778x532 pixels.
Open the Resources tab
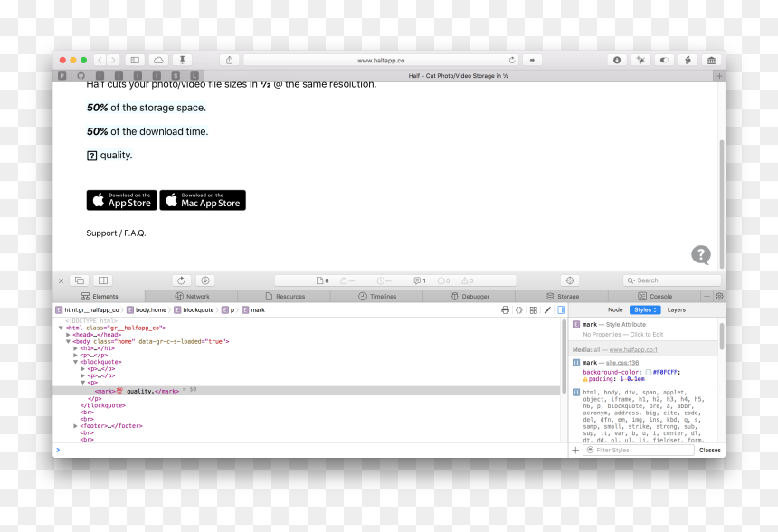[285, 296]
